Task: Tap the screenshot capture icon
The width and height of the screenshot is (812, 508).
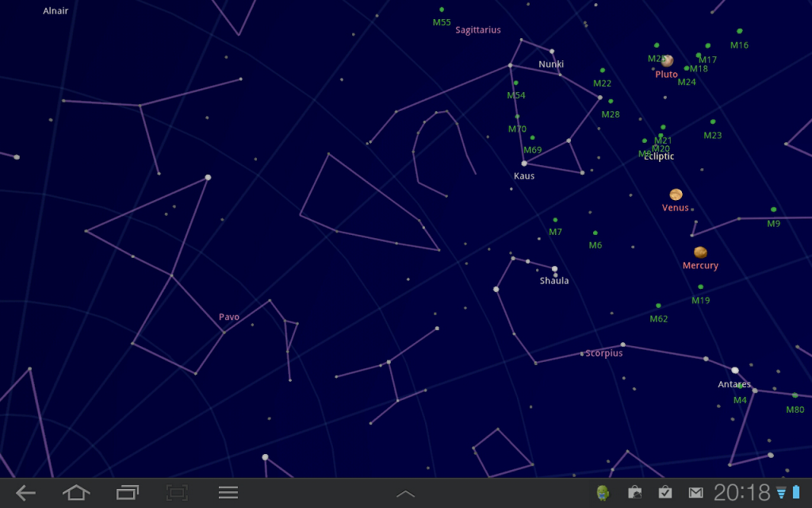Action: [x=177, y=492]
